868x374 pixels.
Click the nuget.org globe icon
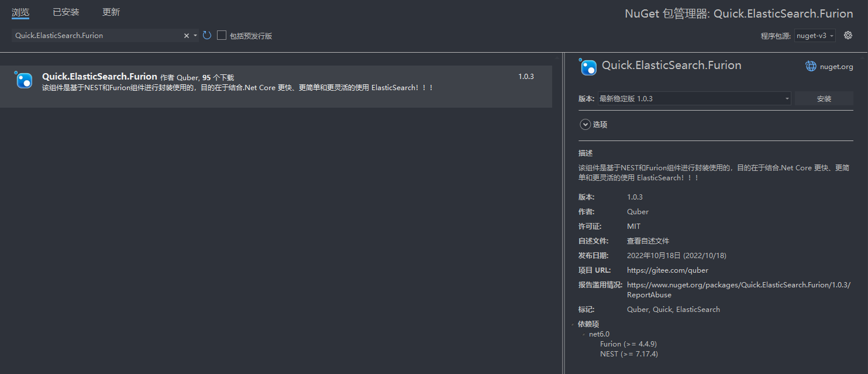pos(811,66)
